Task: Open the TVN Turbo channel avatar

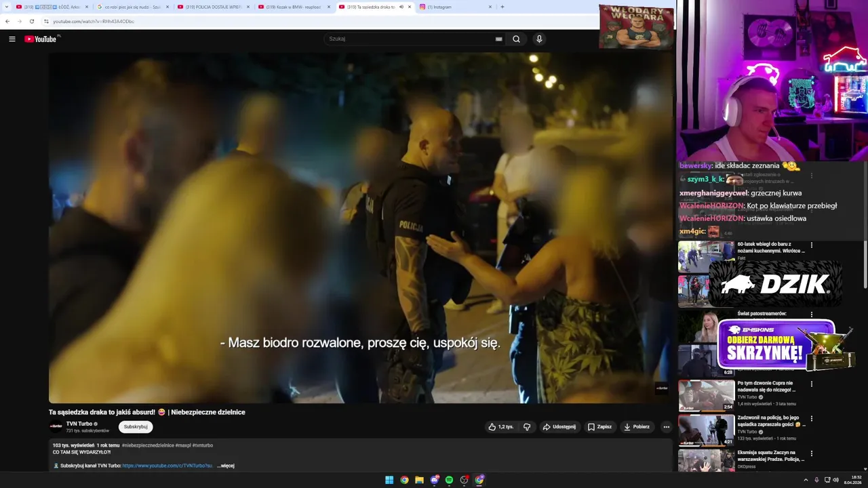Action: pyautogui.click(x=56, y=427)
